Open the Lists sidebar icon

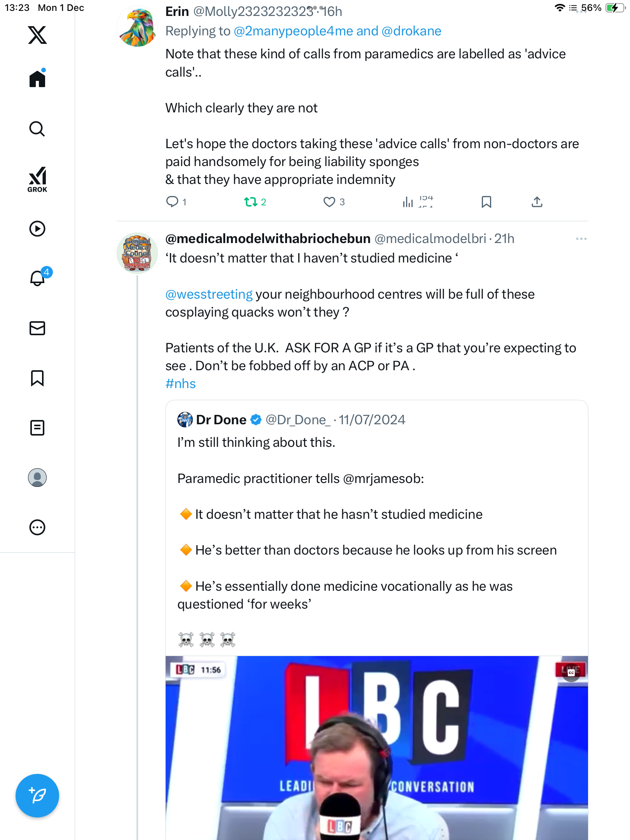(37, 428)
